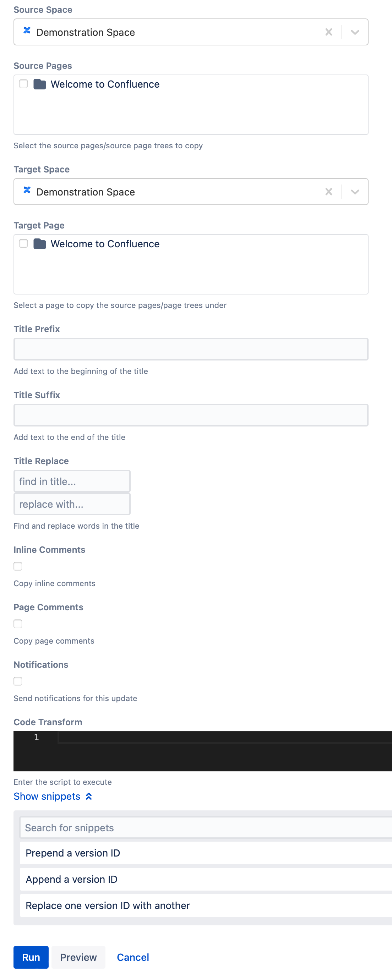Screen dimensions: 392x980
Task: Click the Source Pages folder icon
Action: coord(39,84)
